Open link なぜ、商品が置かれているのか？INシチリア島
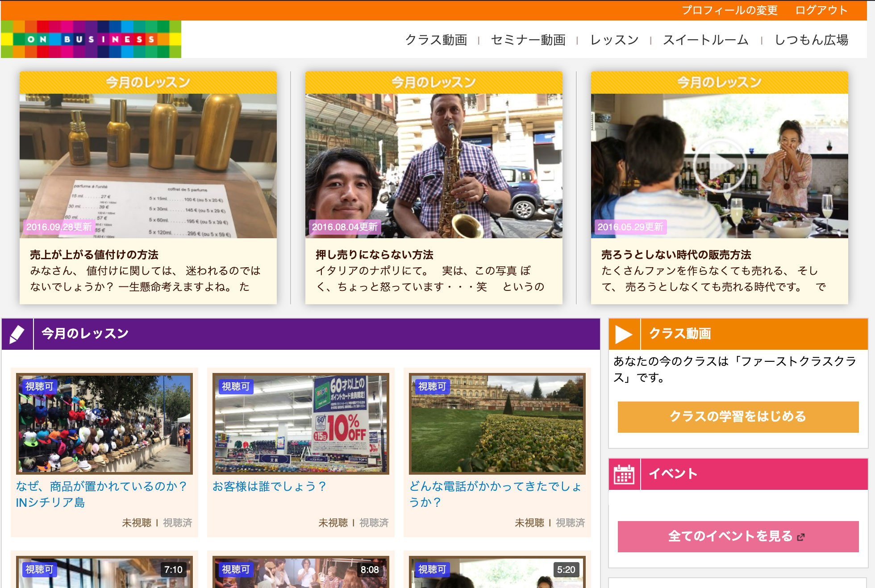This screenshot has height=588, width=875. (x=102, y=494)
